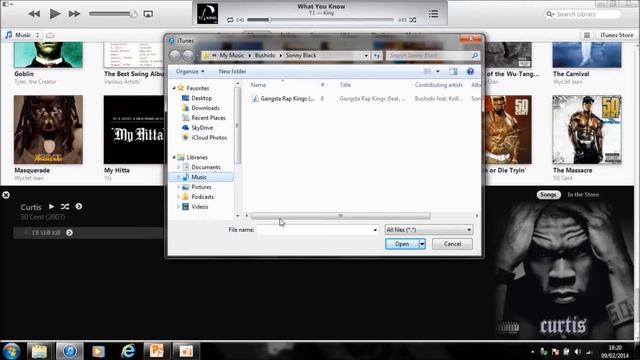Viewport: 640px width, 360px height.
Task: Select Desktop in Favorites
Action: click(201, 98)
